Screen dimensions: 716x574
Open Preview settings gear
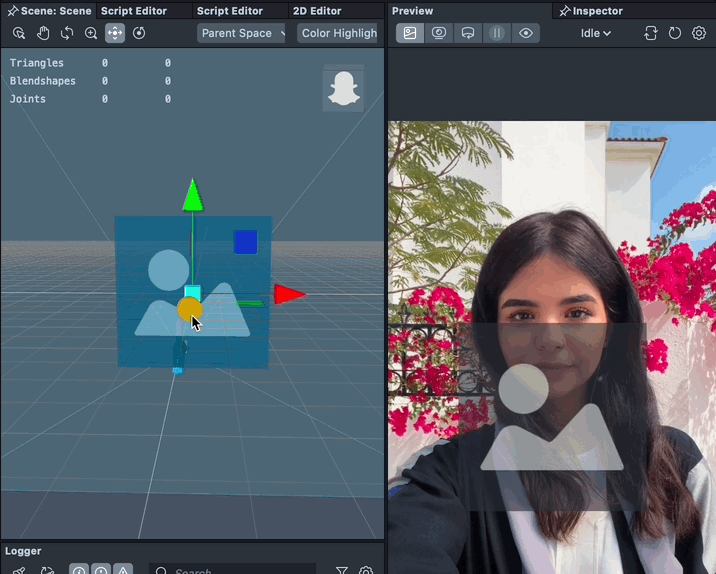699,33
